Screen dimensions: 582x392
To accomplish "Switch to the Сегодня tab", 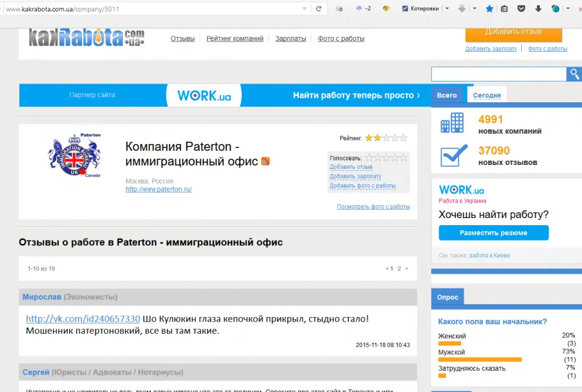I will [486, 95].
